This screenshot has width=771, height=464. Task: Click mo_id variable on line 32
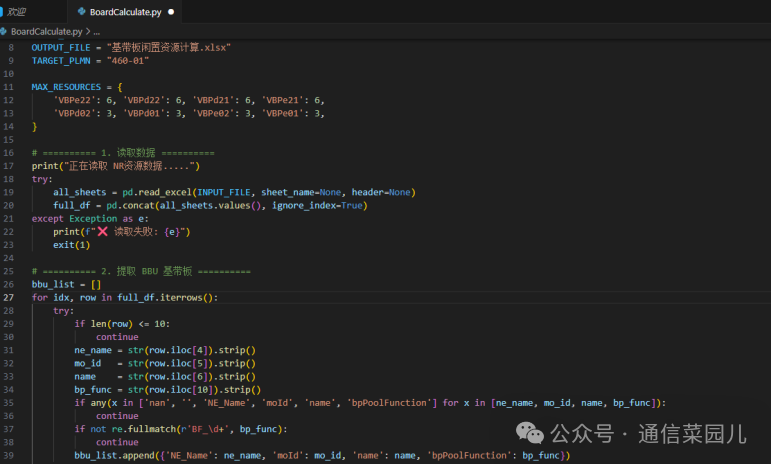pyautogui.click(x=88, y=363)
